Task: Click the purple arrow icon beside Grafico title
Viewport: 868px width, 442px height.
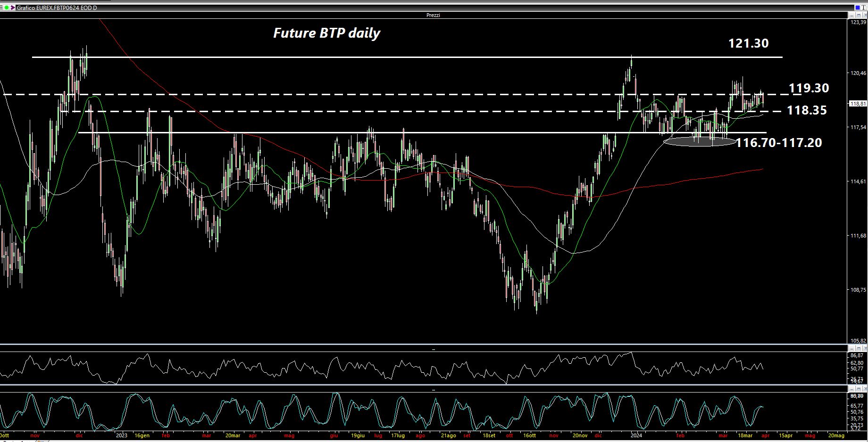Action: [x=13, y=8]
